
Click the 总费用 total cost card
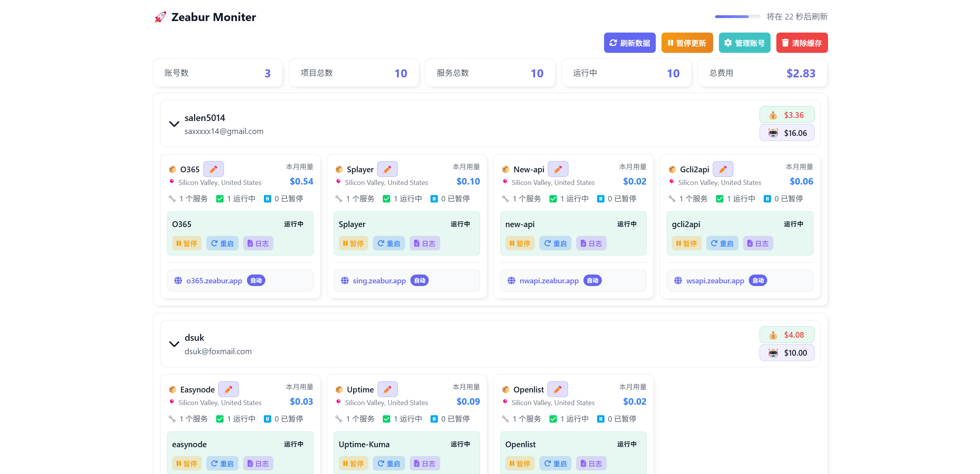pos(762,73)
